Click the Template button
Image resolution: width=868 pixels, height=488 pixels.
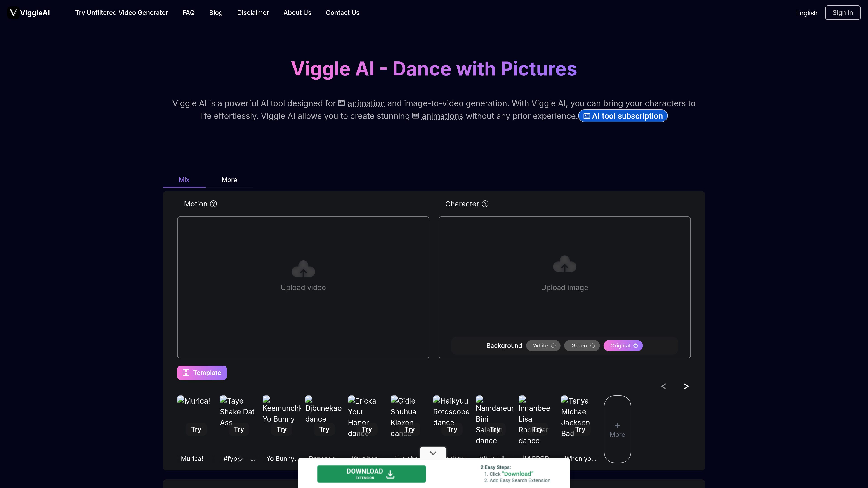pos(202,373)
